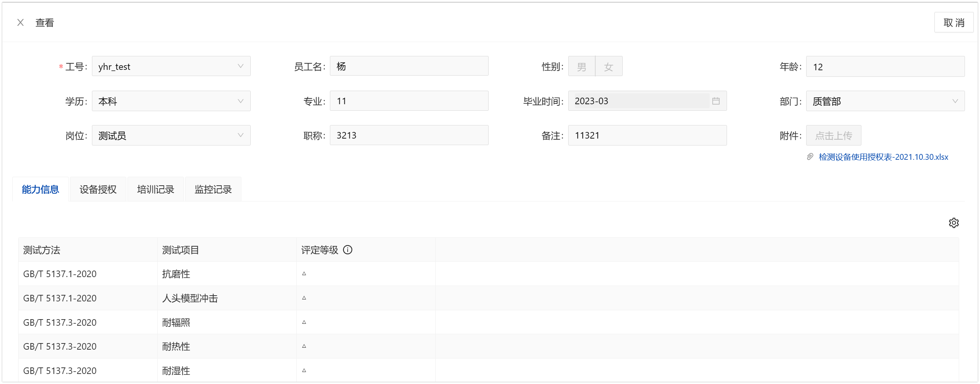Image resolution: width=980 pixels, height=384 pixels.
Task: Click triangle rating icon for 耐辐照 row
Action: pos(304,322)
